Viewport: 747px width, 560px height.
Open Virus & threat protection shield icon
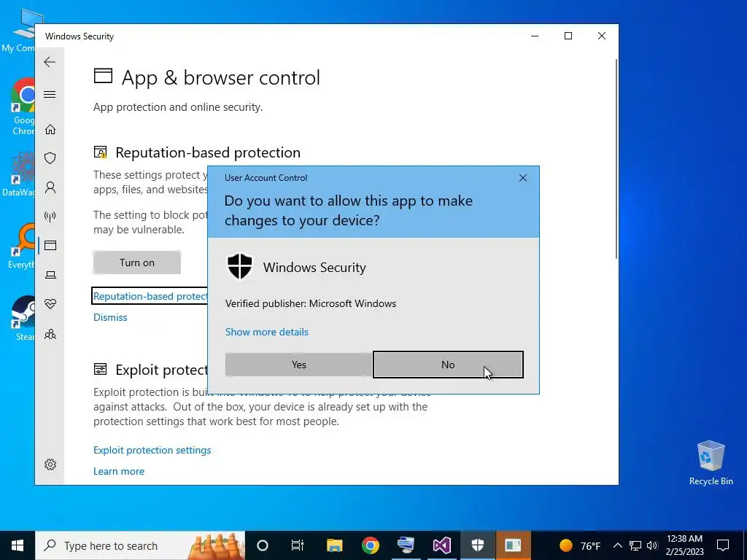[x=50, y=158]
